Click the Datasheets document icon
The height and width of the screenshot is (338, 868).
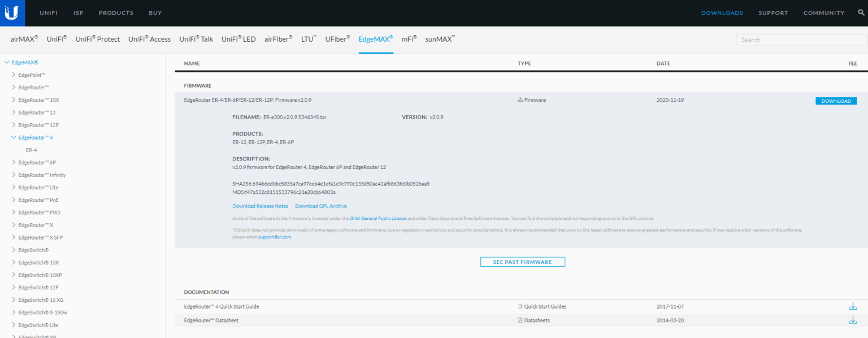pos(520,320)
